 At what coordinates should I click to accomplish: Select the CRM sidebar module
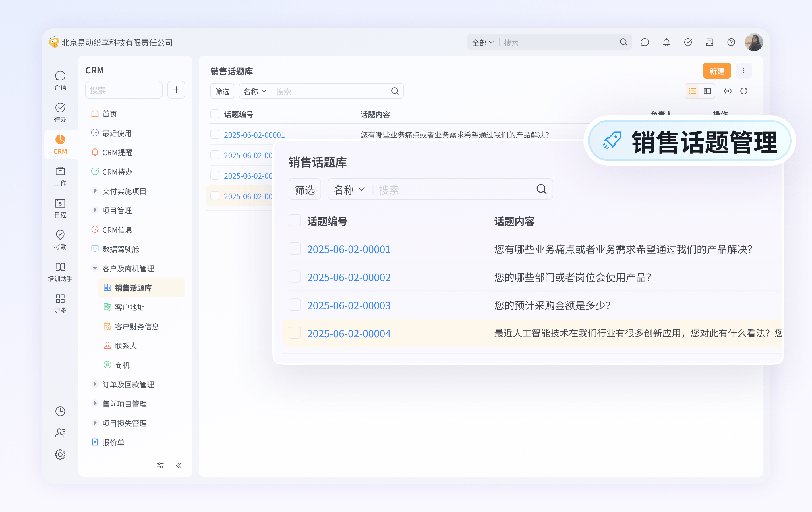click(x=60, y=144)
